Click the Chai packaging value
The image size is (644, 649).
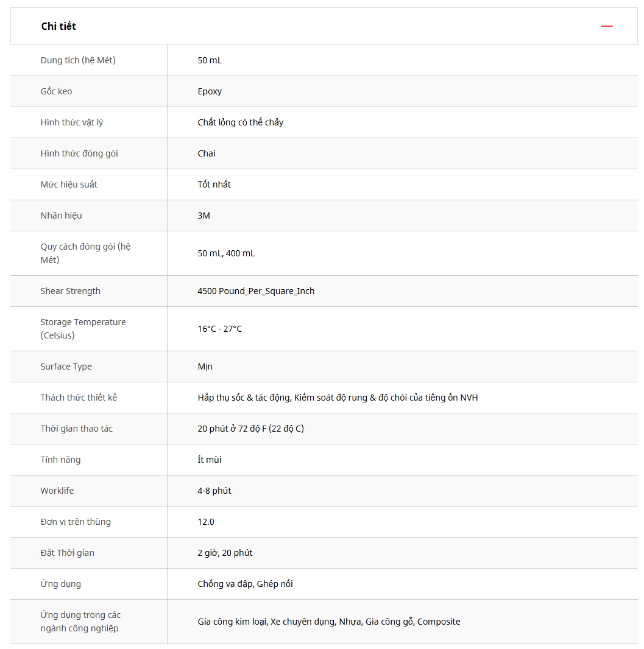pos(207,153)
